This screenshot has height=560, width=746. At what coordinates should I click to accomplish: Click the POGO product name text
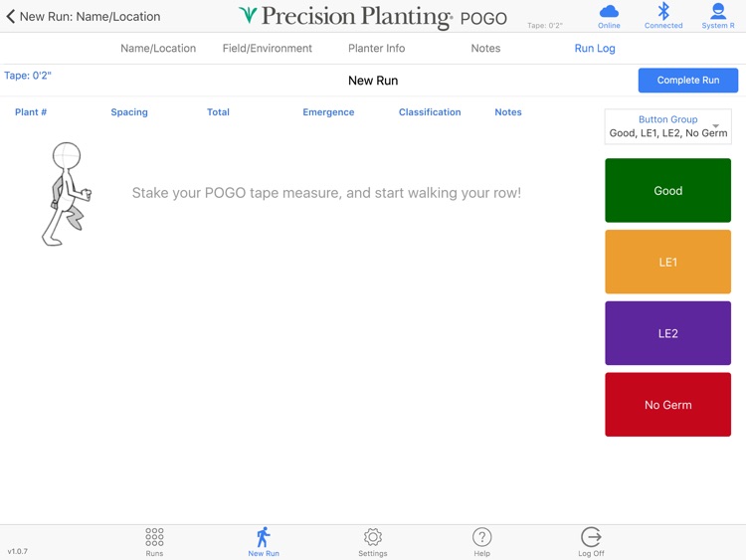(483, 19)
